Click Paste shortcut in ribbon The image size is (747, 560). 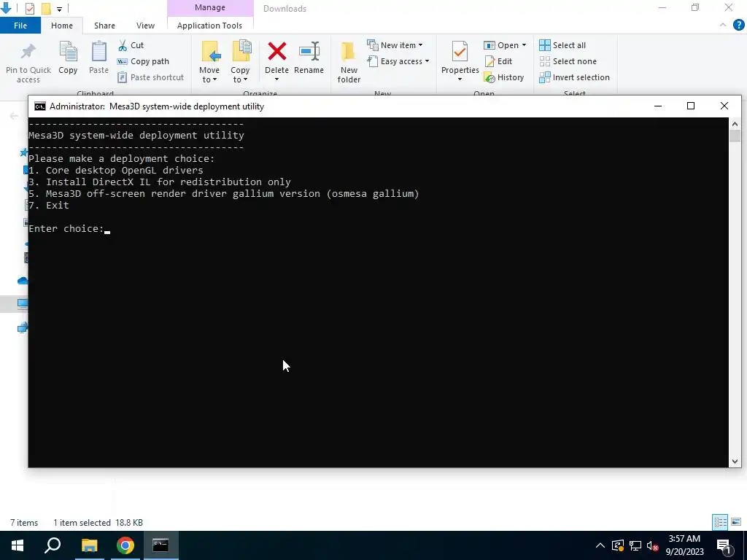pyautogui.click(x=150, y=77)
